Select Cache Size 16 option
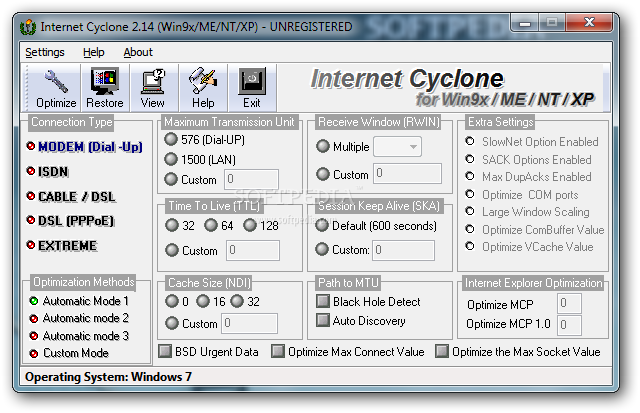 [x=211, y=302]
